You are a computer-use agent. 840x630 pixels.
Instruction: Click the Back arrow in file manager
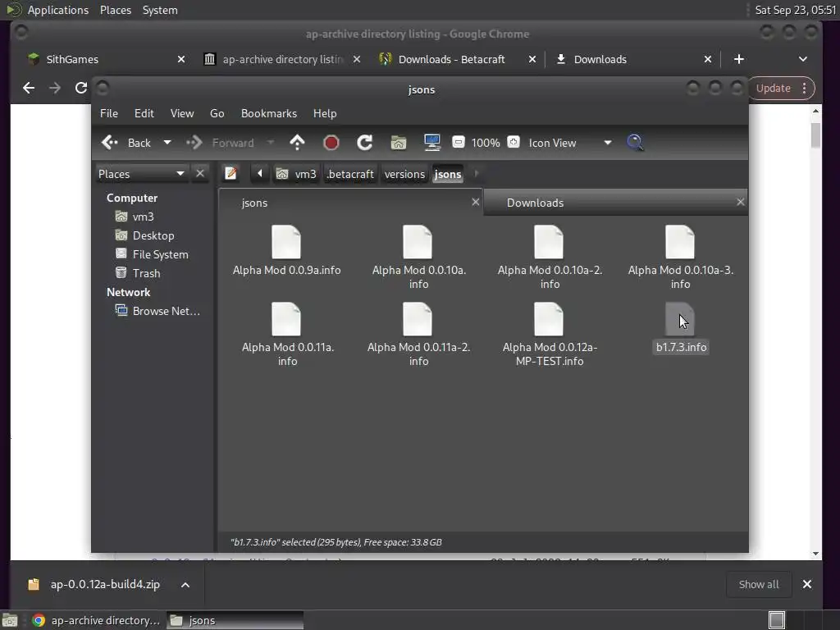[x=126, y=143]
